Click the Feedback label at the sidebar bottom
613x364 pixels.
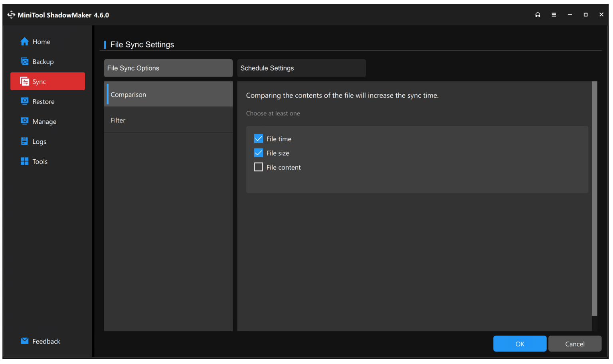click(x=46, y=341)
